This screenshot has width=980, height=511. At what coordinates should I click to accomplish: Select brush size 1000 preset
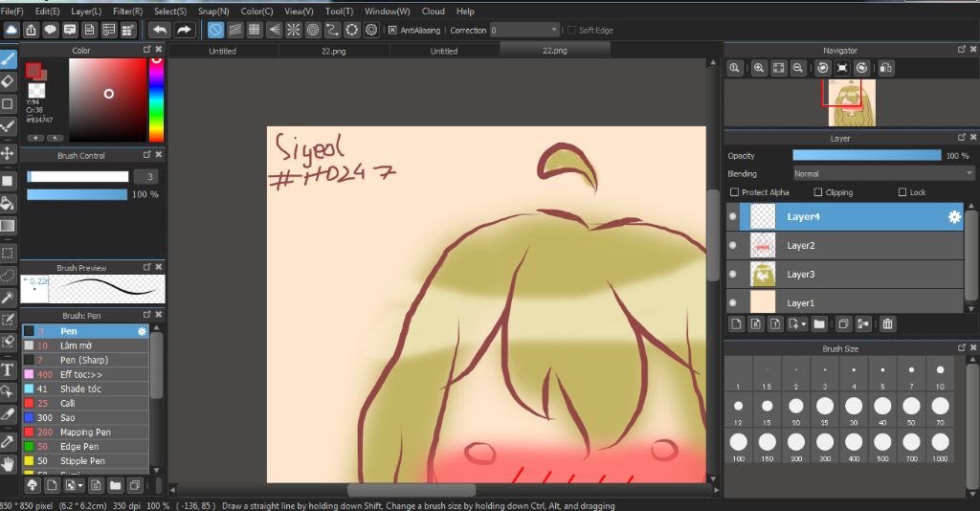tap(940, 445)
